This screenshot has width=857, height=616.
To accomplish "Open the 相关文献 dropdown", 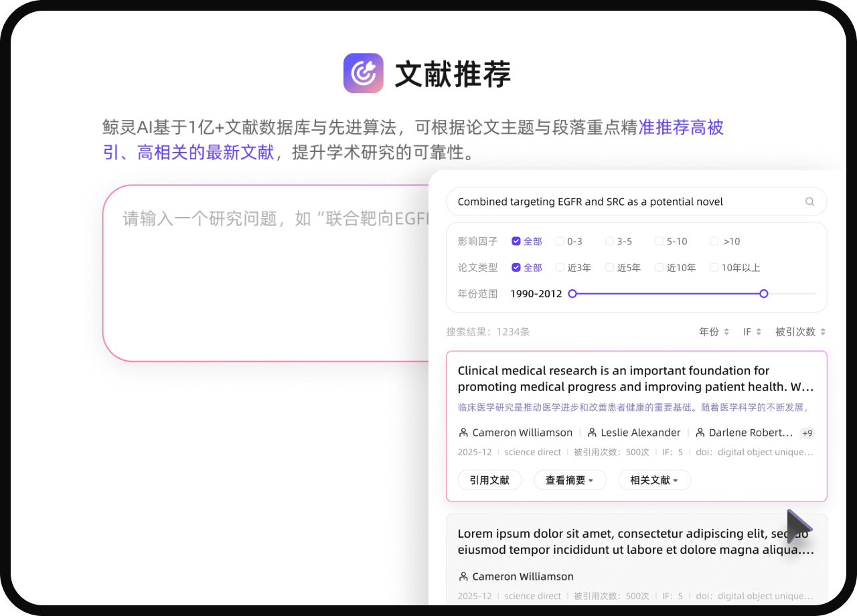I will [x=654, y=480].
